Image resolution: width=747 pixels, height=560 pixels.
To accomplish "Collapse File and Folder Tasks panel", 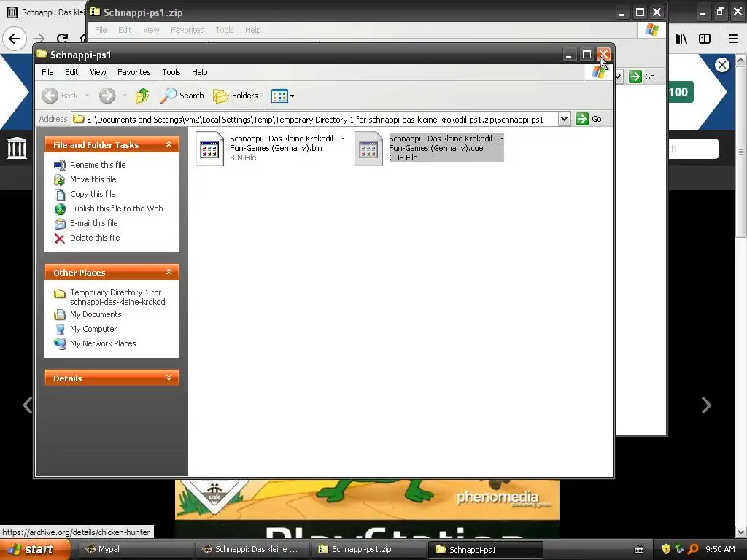I will point(169,144).
